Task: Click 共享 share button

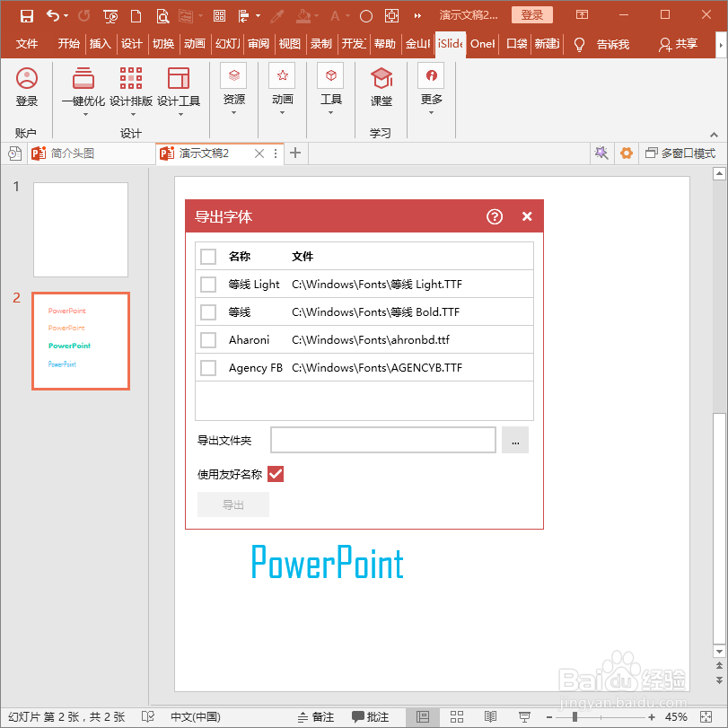Action: [679, 44]
